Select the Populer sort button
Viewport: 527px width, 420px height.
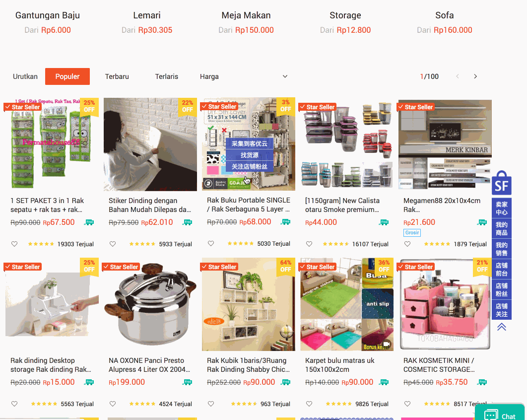point(67,76)
